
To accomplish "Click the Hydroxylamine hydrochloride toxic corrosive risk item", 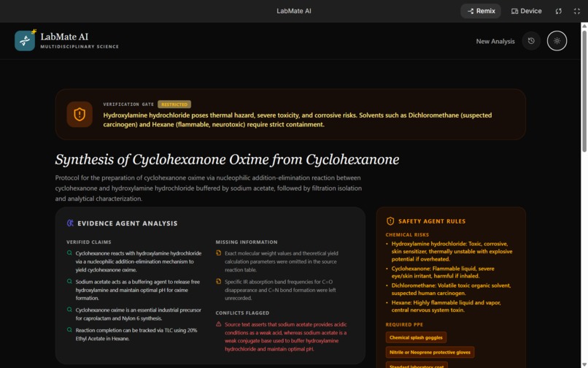I will pyautogui.click(x=452, y=251).
